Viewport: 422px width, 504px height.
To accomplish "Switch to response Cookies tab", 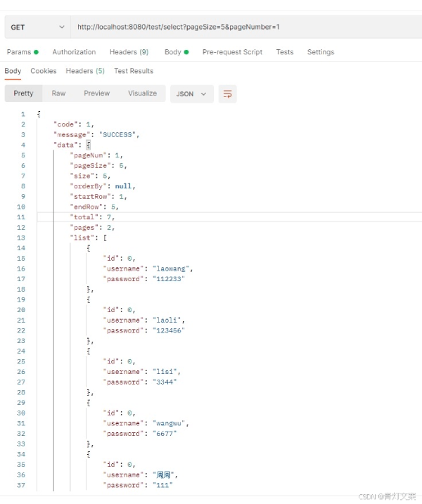I will (44, 71).
